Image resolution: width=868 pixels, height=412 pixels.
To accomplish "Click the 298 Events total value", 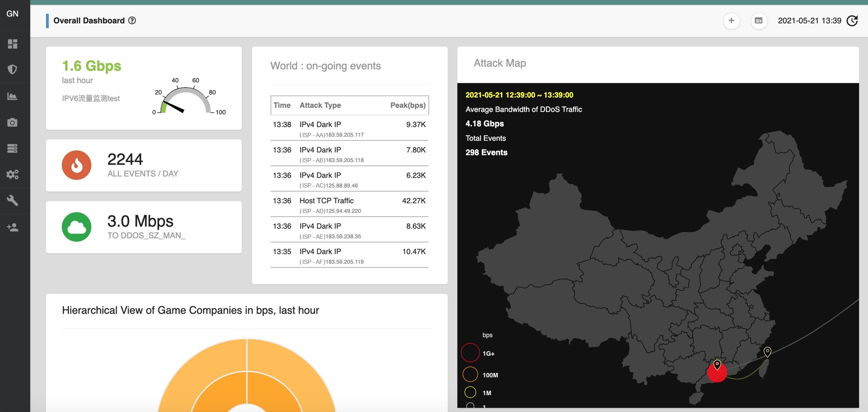I will point(487,152).
